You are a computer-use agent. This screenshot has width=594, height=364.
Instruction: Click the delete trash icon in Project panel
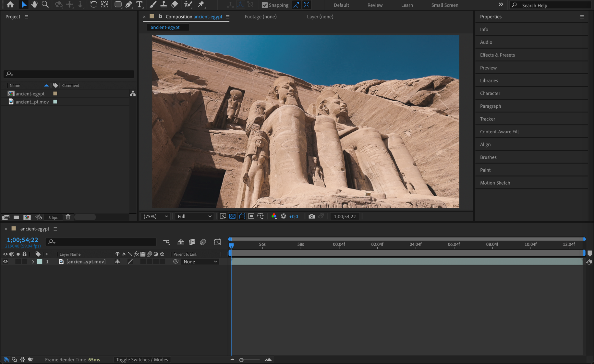(68, 217)
